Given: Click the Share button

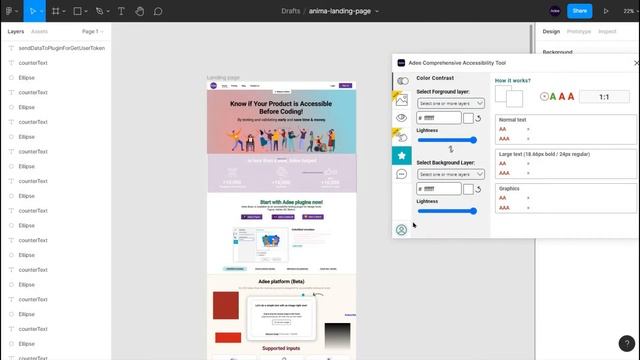Looking at the screenshot, I should pyautogui.click(x=580, y=11).
